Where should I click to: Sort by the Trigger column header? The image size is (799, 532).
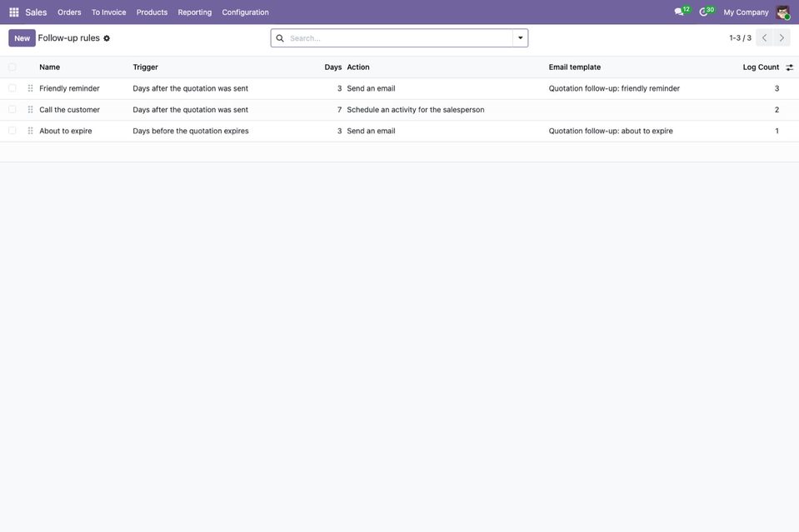145,67
